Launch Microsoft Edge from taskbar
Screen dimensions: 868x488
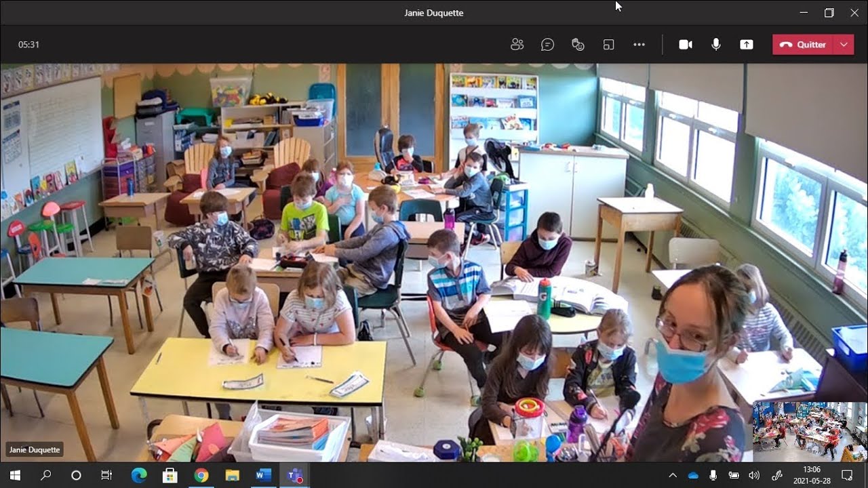139,475
